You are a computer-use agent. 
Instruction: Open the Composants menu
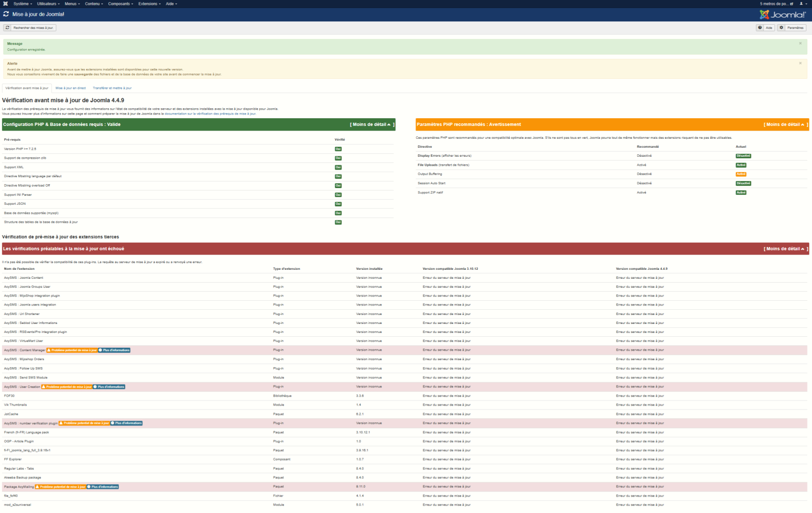pos(121,4)
